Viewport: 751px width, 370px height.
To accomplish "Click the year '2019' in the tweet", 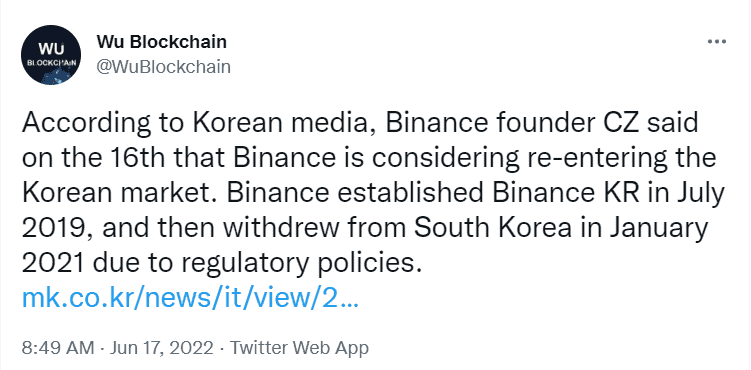I will pyautogui.click(x=56, y=228).
